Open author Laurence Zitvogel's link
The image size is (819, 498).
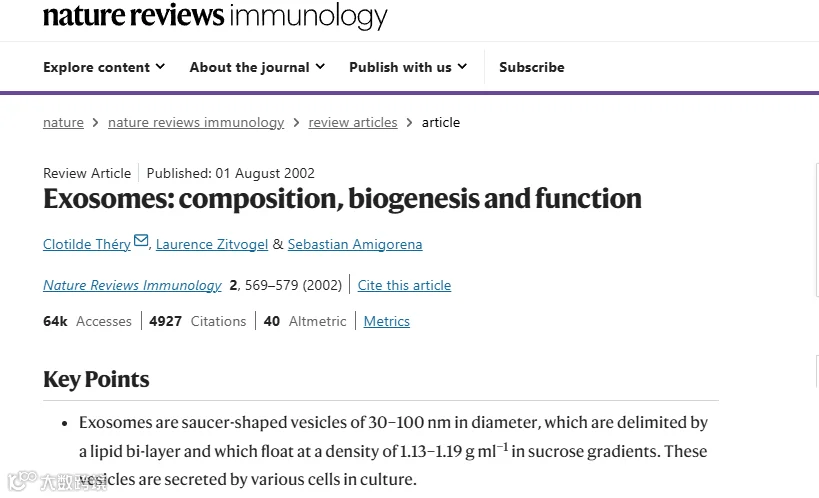(x=212, y=244)
